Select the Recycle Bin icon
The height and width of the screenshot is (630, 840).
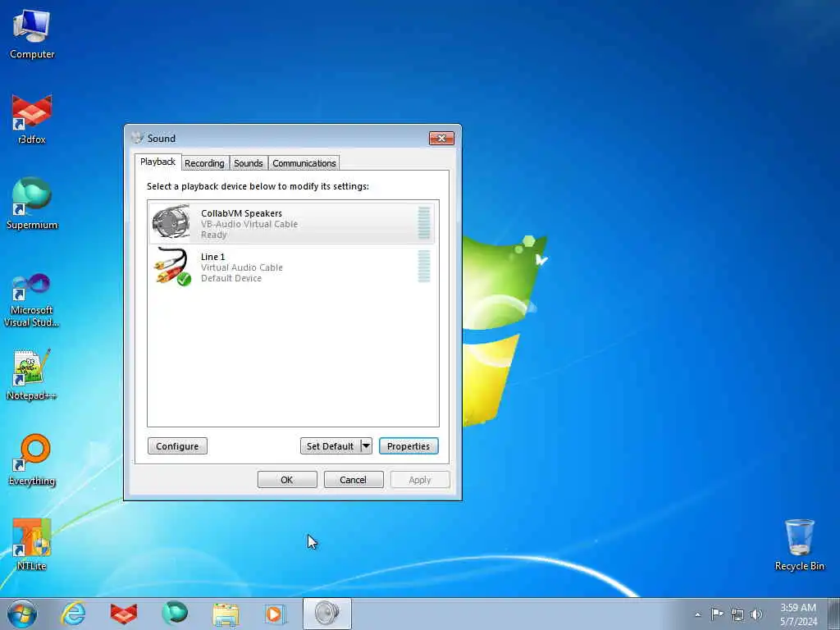tap(799, 545)
